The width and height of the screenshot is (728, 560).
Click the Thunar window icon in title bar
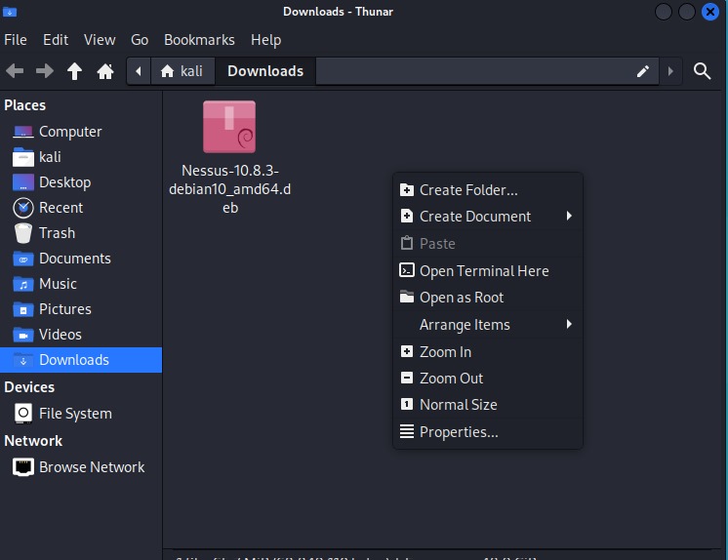coord(10,12)
